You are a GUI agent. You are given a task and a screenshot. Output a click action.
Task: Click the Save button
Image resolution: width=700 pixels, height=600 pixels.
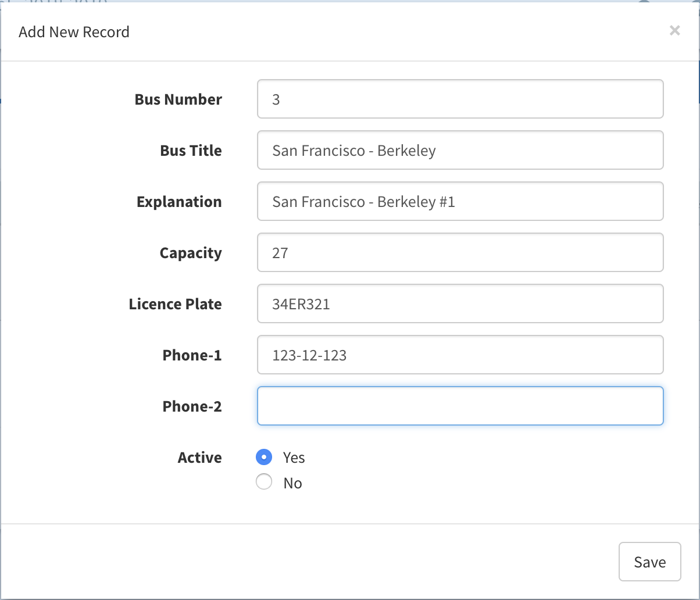pyautogui.click(x=649, y=562)
